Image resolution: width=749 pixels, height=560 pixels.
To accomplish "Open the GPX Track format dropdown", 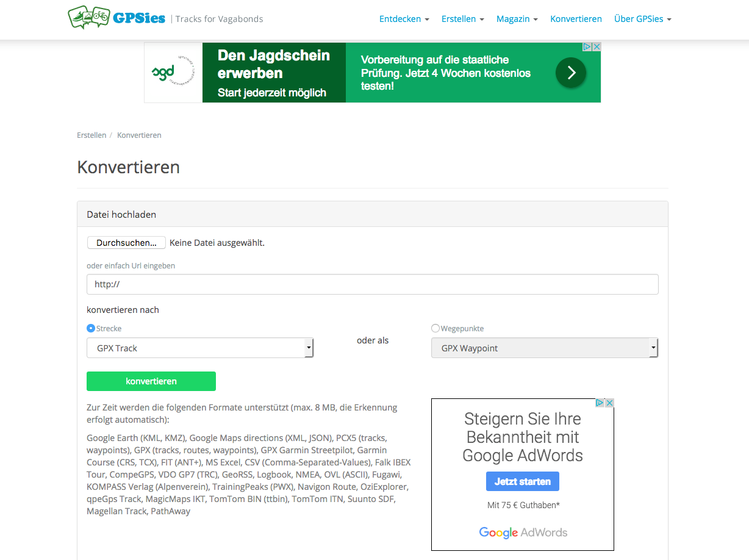I will 199,348.
